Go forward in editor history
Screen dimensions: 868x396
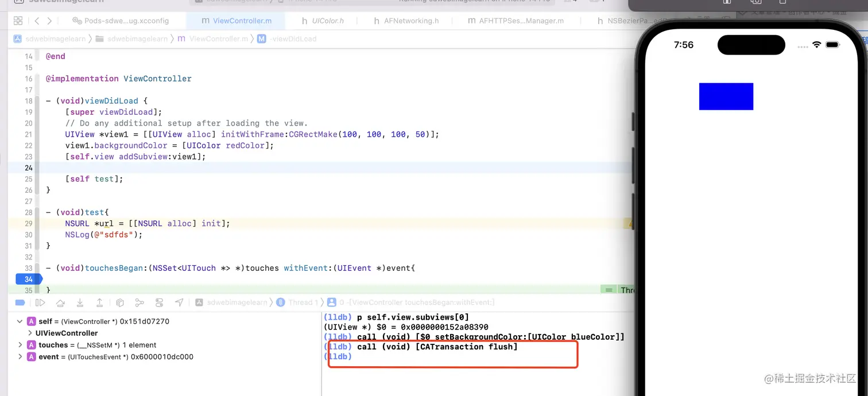pyautogui.click(x=49, y=21)
